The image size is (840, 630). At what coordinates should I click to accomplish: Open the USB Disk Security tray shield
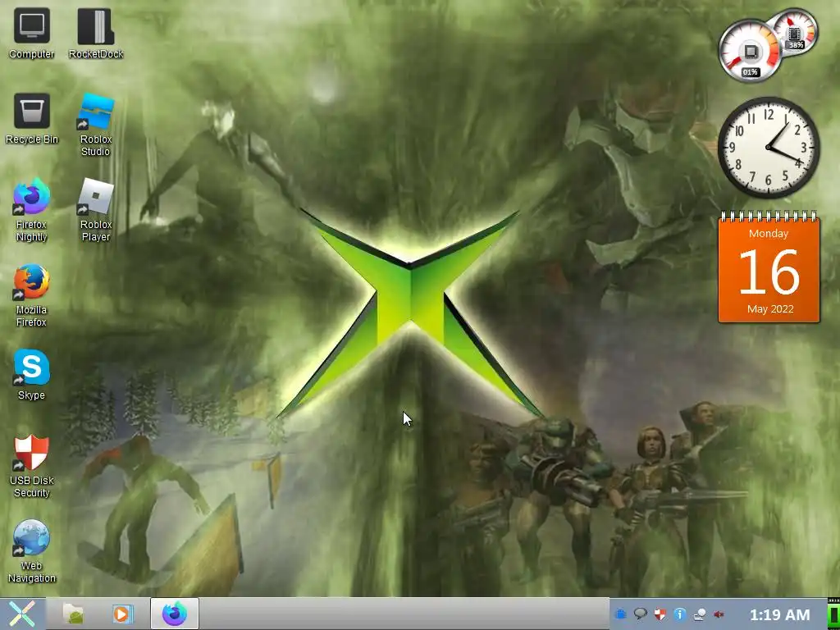click(660, 614)
